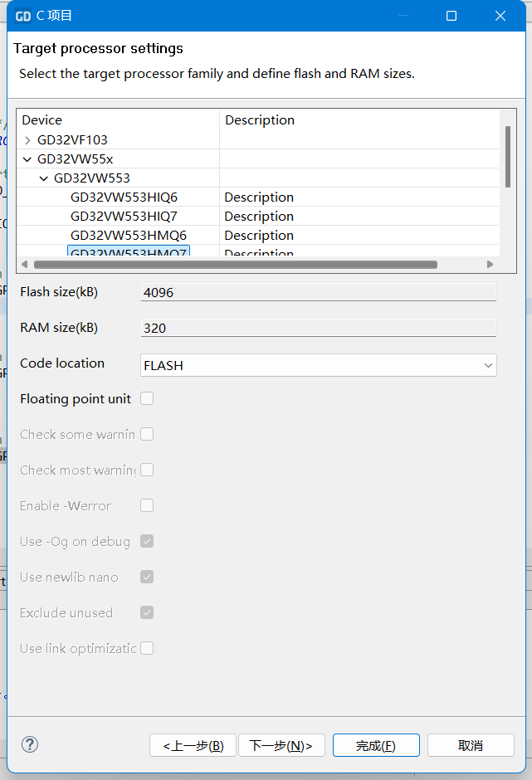
Task: Toggle the Use link optimization checkbox
Action: coord(147,648)
